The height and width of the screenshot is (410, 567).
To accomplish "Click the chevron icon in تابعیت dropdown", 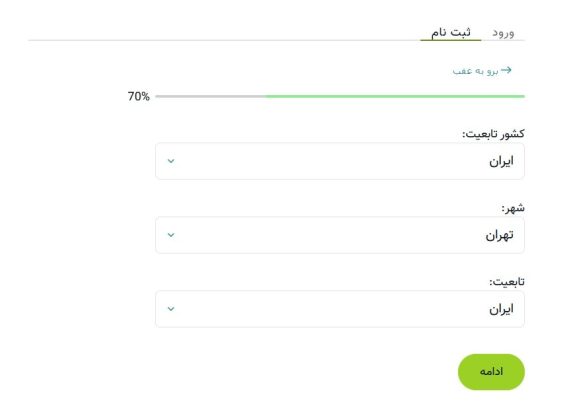I will [171, 309].
